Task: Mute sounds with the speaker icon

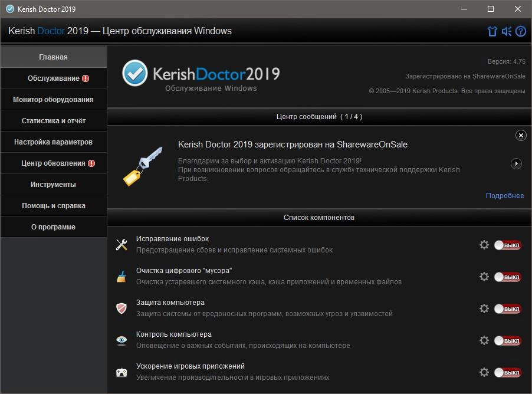Action: click(507, 31)
